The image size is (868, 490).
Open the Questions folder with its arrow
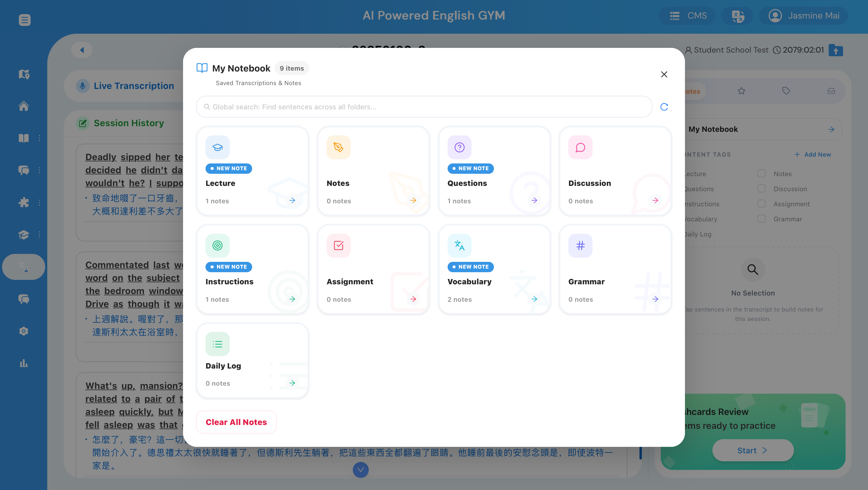(534, 201)
